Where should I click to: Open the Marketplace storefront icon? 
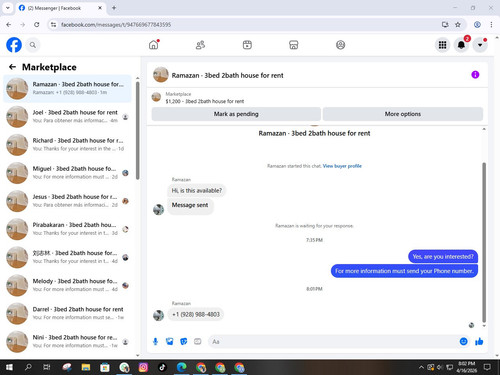(294, 45)
